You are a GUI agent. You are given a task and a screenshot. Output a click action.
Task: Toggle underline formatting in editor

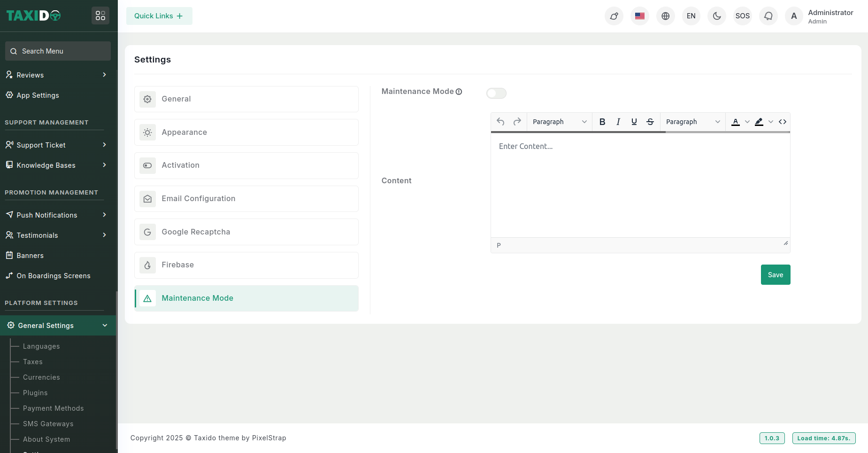pyautogui.click(x=634, y=122)
